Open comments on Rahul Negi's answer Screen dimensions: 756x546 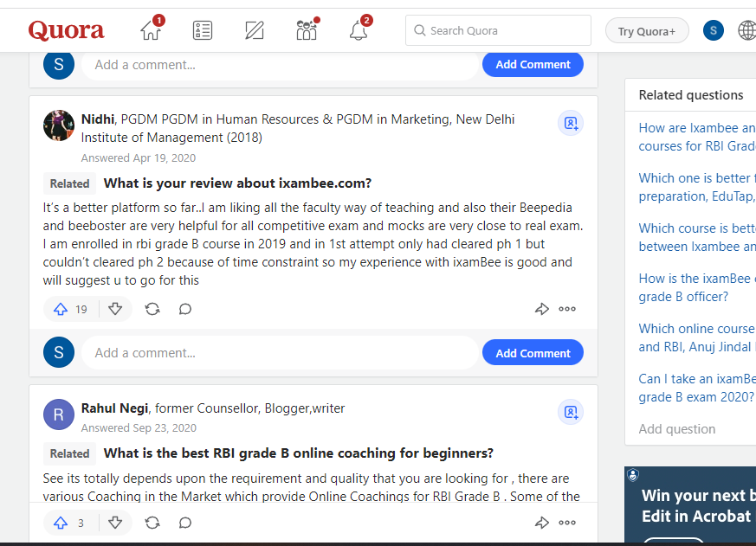point(185,523)
